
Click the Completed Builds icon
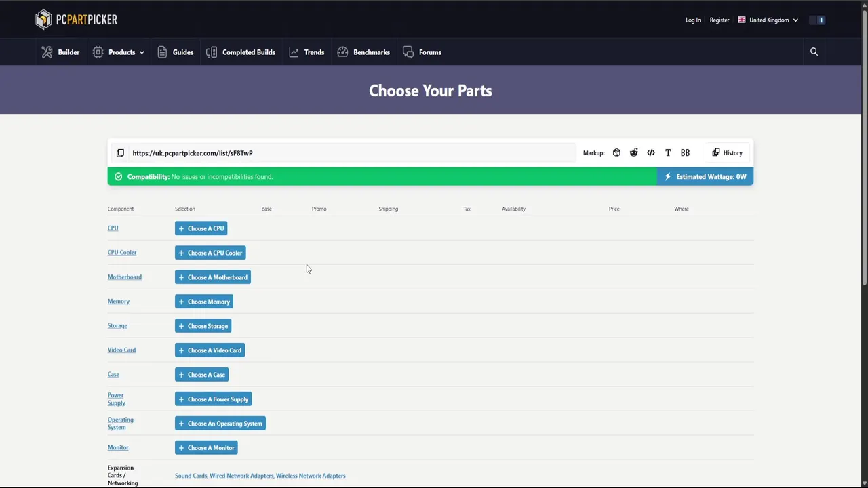212,52
